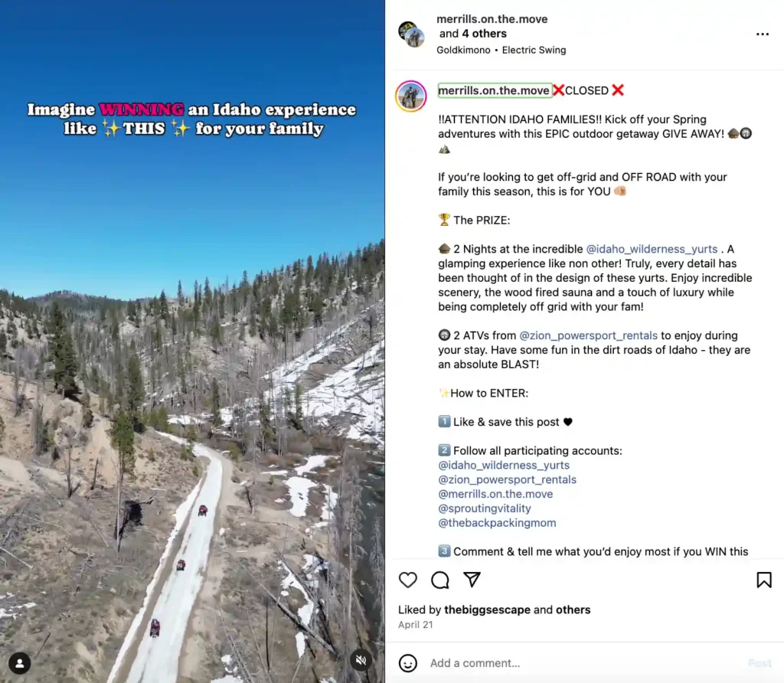Open thebiggsescape profile from likes
The image size is (784, 683).
pyautogui.click(x=487, y=610)
